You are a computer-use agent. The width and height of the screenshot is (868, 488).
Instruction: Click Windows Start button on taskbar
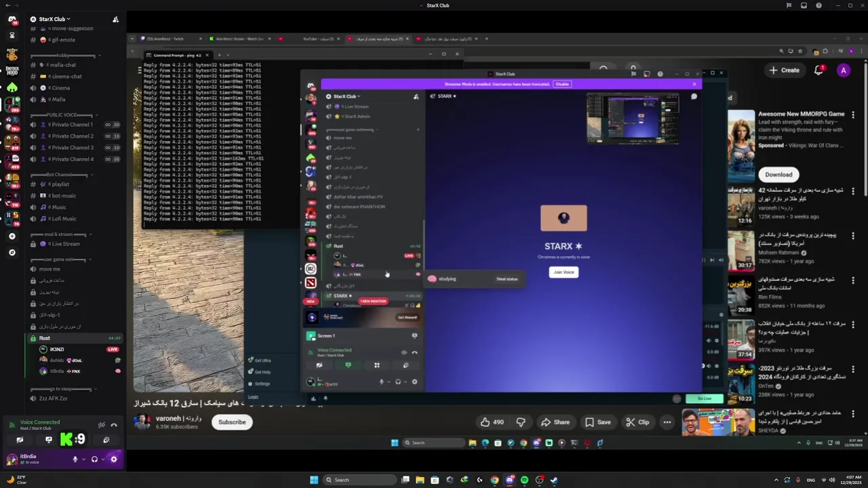(313, 480)
